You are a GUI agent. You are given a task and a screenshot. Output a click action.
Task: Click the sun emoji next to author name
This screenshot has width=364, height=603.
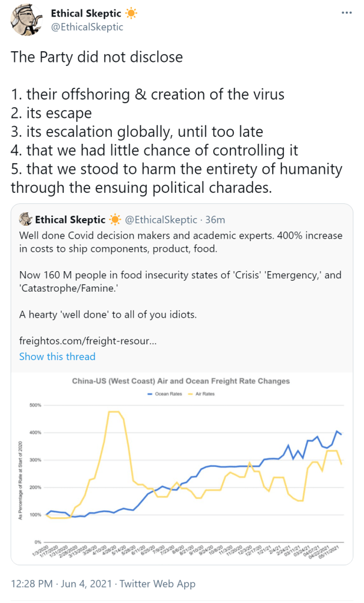click(131, 14)
